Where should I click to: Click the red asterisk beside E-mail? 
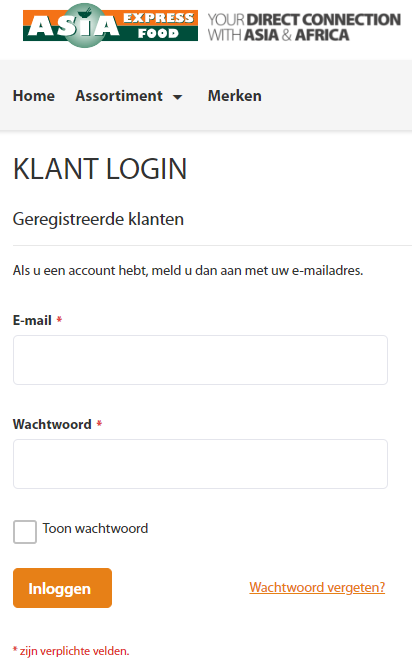click(x=60, y=319)
